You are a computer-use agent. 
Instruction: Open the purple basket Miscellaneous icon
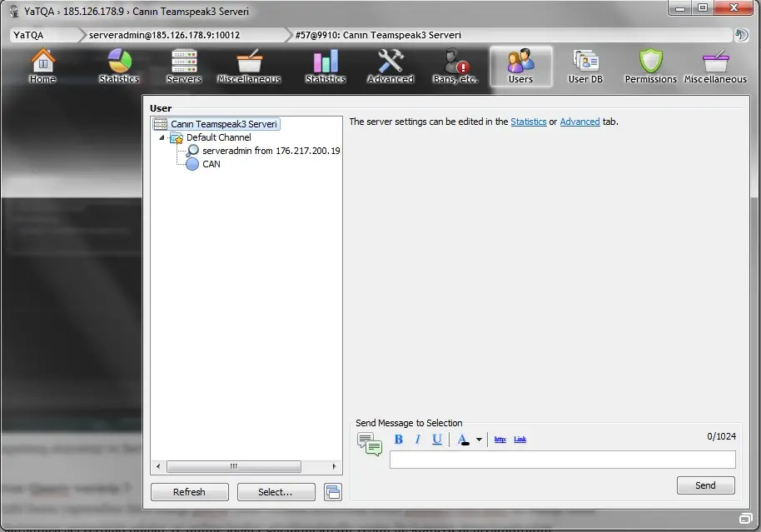(x=715, y=67)
